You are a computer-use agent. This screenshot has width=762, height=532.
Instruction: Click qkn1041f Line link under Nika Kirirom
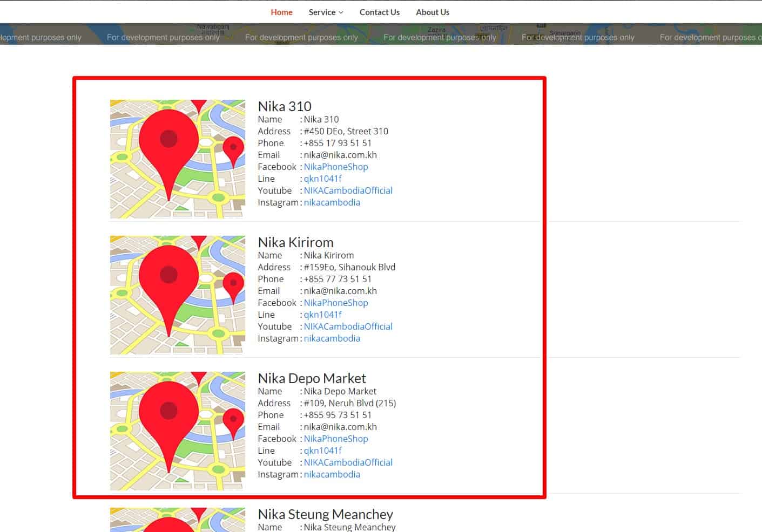pos(322,315)
